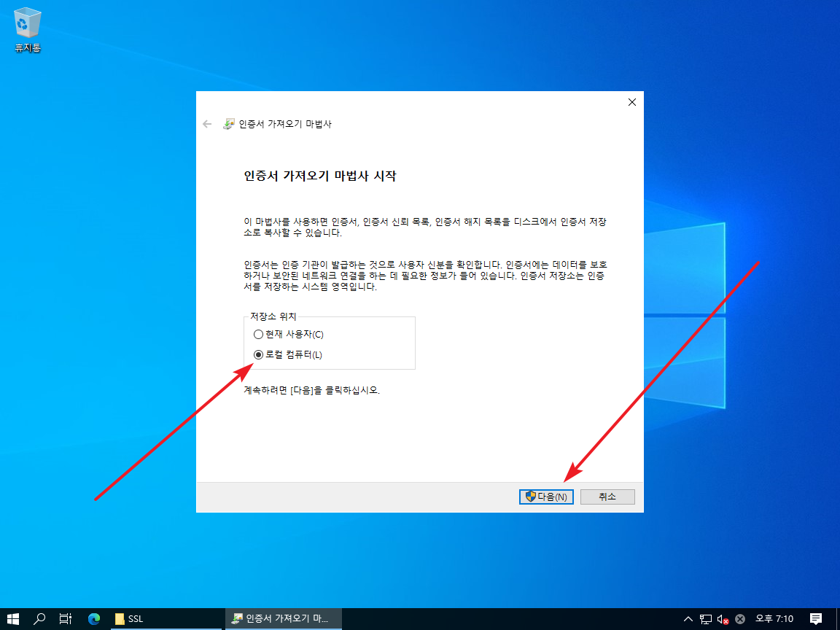
Task: Click the 인증서 가져오기 마법사 시작 heading
Action: click(x=320, y=176)
